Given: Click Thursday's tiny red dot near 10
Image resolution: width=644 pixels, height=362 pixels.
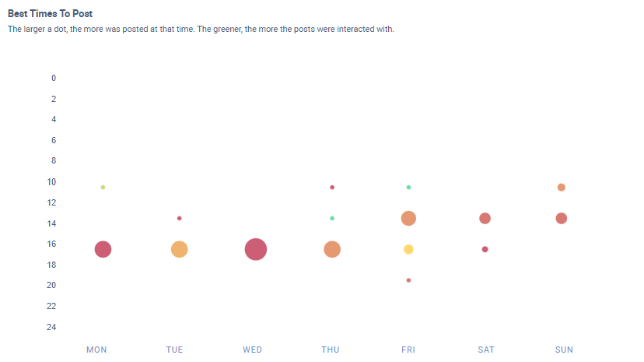Looking at the screenshot, I should (x=332, y=188).
